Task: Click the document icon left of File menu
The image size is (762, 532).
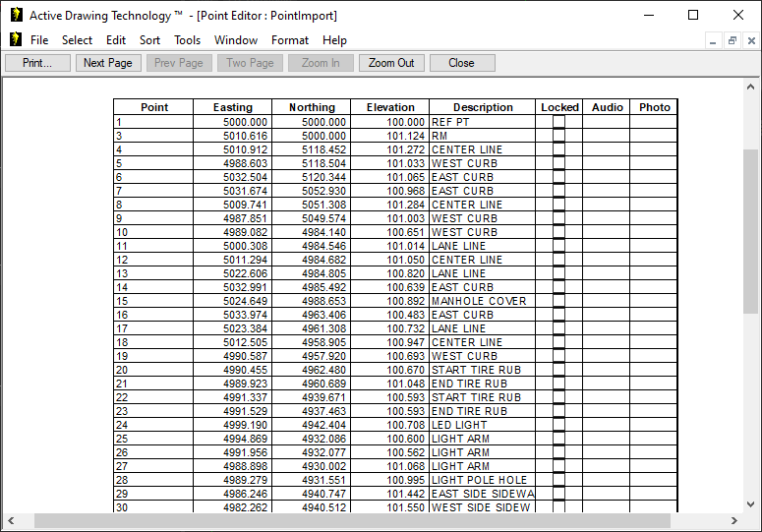Action: coord(16,40)
